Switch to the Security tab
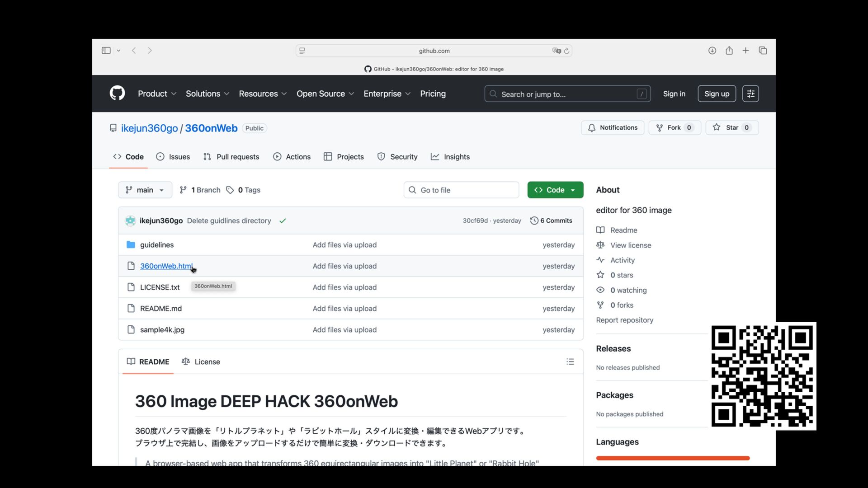Viewport: 868px width, 488px height. [397, 157]
